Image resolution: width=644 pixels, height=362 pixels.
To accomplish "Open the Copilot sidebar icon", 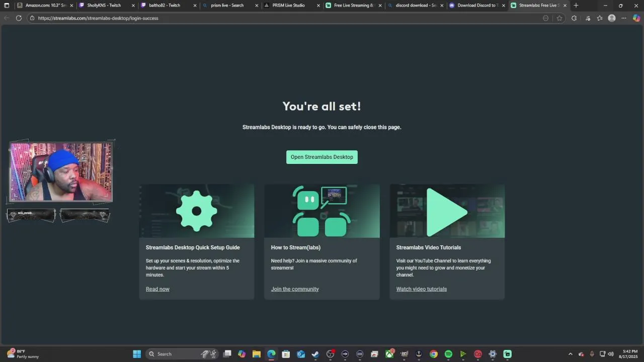I will tap(636, 18).
